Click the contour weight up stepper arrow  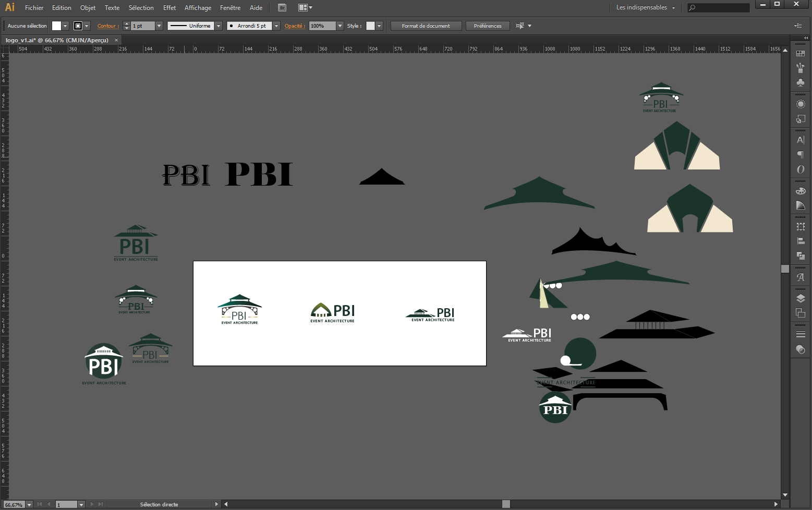pos(126,23)
